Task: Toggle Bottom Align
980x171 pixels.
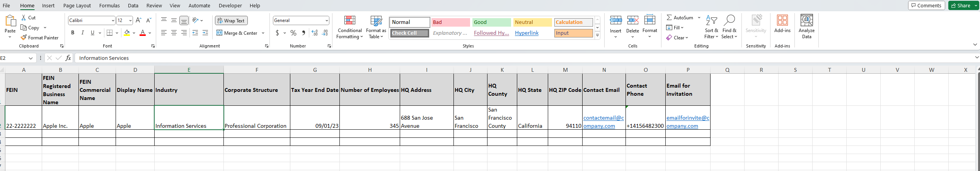Action: (184, 20)
